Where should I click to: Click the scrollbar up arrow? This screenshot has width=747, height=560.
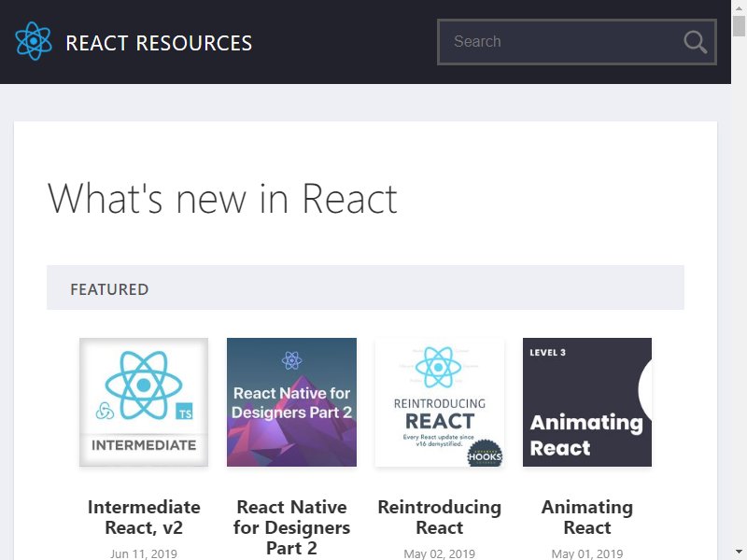pyautogui.click(x=739, y=7)
